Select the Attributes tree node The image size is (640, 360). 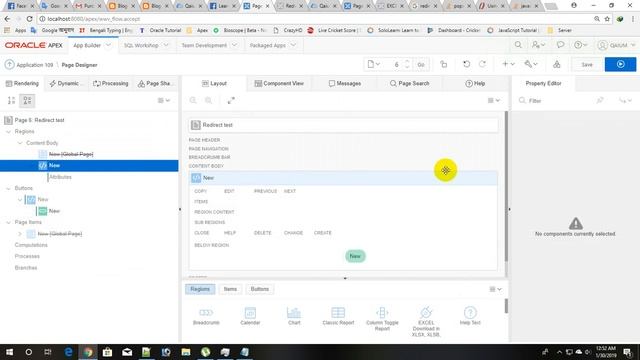60,177
